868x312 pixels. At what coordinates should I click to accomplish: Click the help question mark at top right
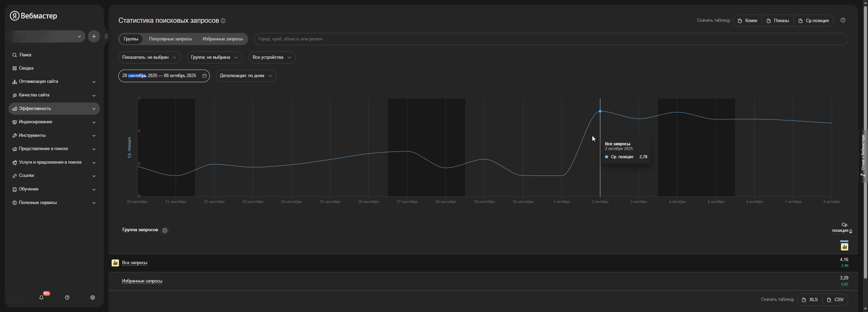(x=843, y=20)
